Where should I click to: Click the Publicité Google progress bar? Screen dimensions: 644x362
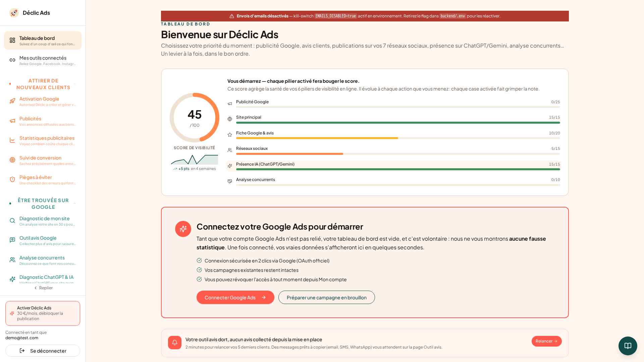(398, 107)
